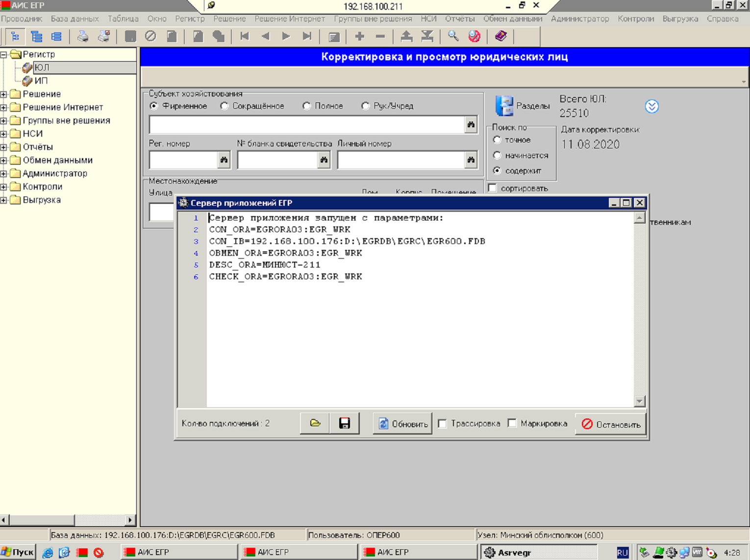Screen dimensions: 750x560
Task: Expand the Группы вне решения tree node
Action: click(3, 121)
